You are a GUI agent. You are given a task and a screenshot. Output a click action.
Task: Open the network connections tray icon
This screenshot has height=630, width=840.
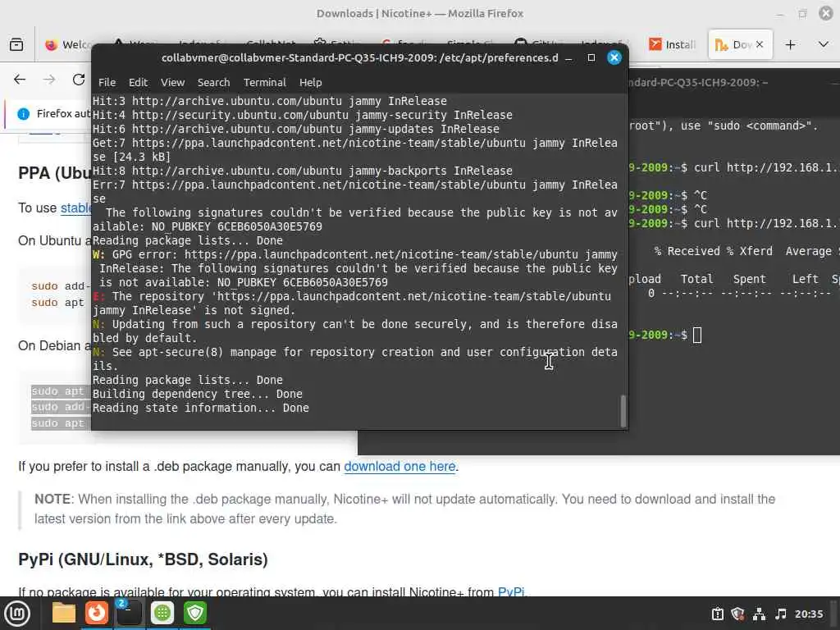pyautogui.click(x=759, y=614)
